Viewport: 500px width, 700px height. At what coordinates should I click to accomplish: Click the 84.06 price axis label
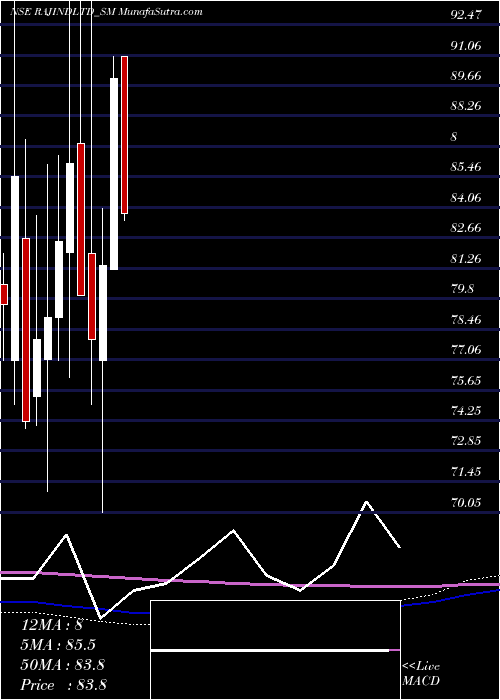point(466,197)
